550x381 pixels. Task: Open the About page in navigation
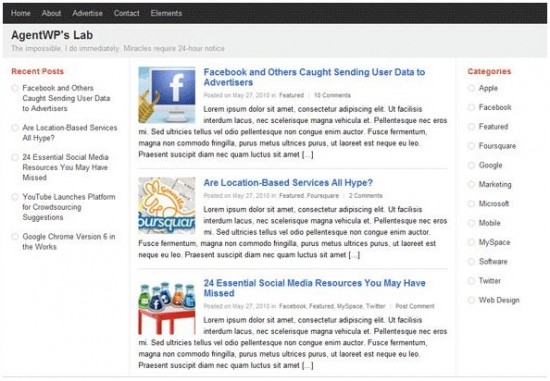click(x=51, y=13)
